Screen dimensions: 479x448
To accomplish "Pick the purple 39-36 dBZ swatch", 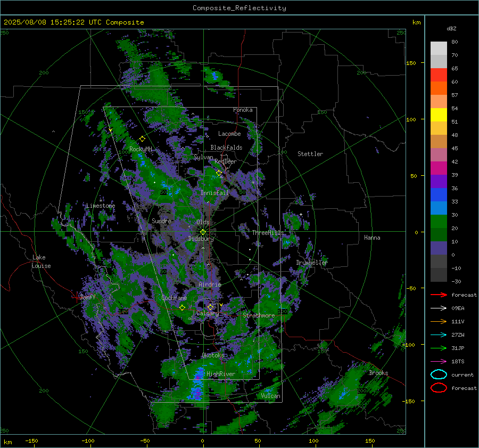I will click(439, 182).
